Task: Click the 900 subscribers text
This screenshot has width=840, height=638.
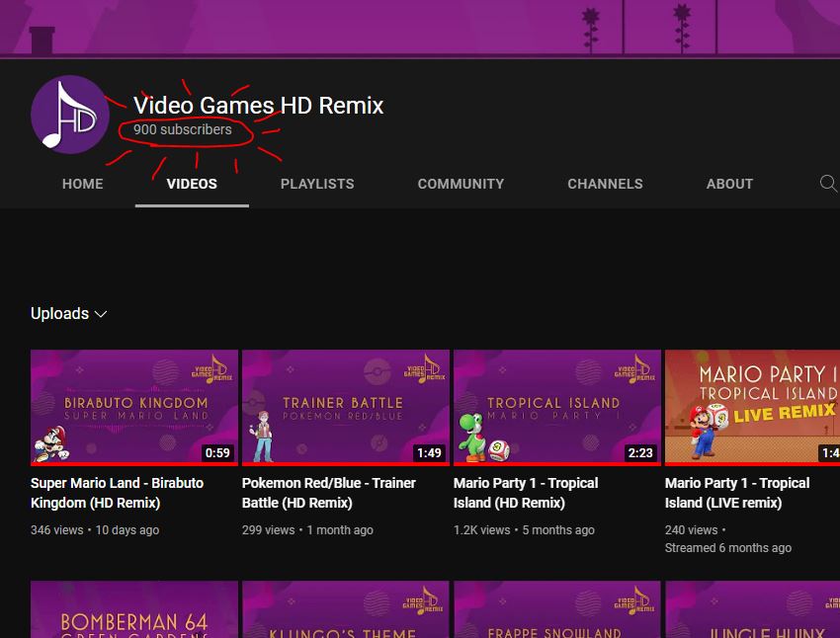Action: 183,129
